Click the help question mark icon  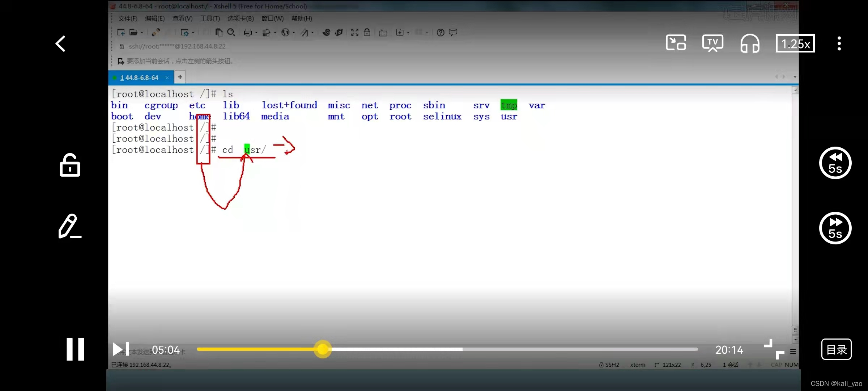point(440,33)
